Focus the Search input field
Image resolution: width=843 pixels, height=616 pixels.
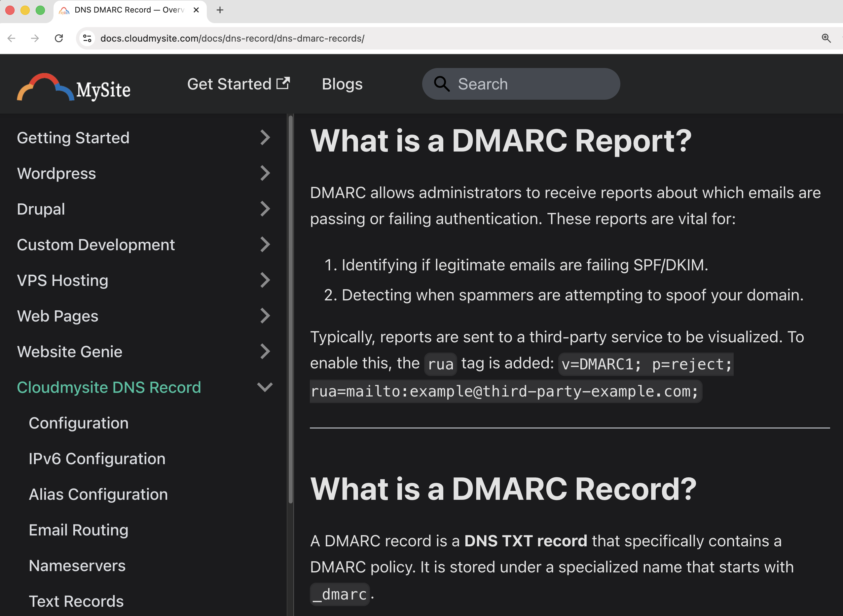(521, 84)
